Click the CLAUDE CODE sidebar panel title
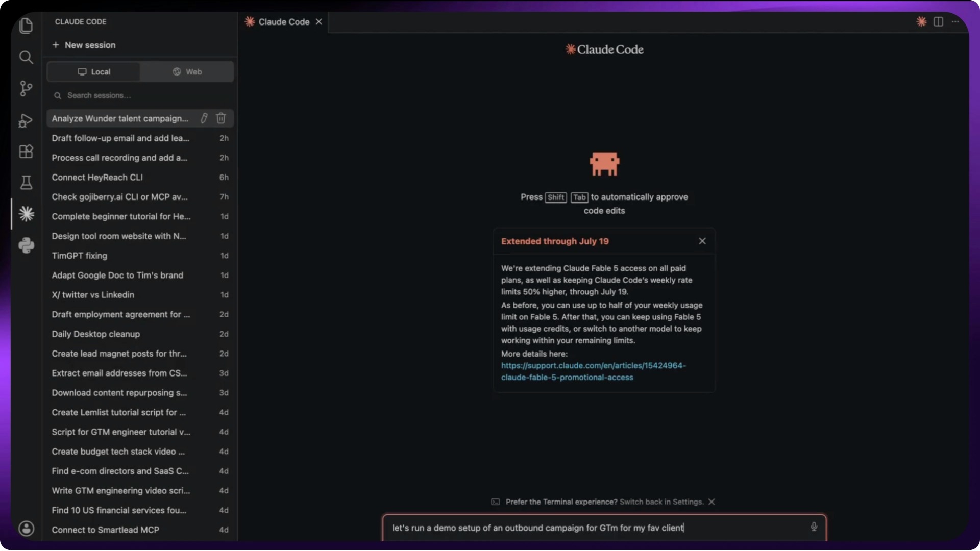Screen dimensions: 980x551 (81, 22)
